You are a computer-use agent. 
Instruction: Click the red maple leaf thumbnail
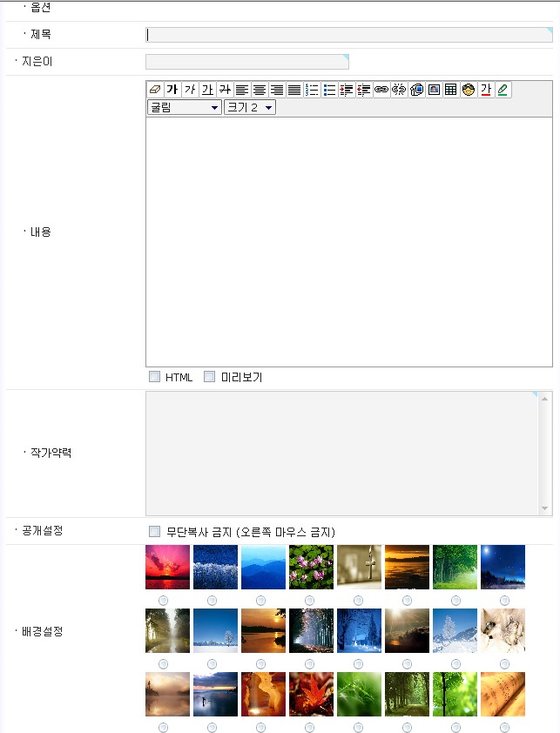point(311,694)
